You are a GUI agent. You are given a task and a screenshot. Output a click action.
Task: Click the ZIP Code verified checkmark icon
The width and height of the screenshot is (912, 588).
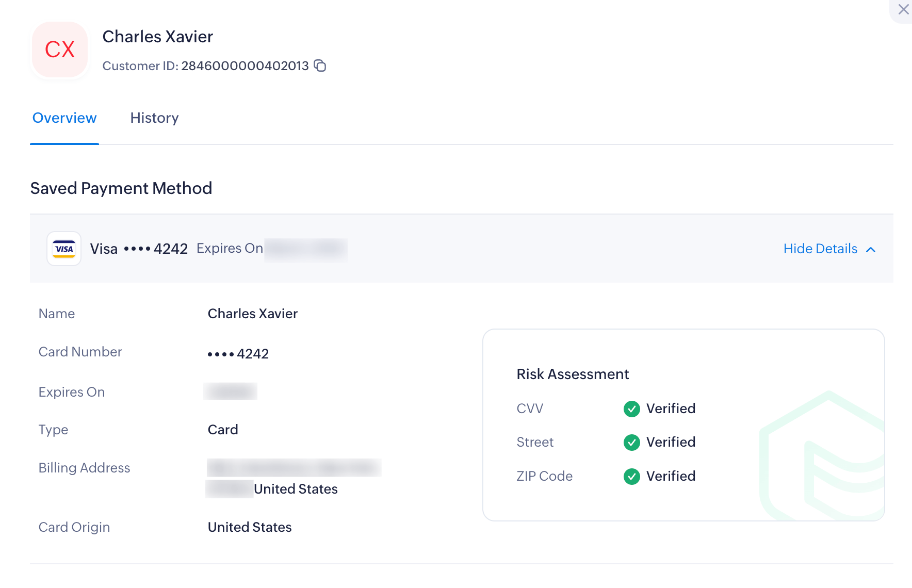(x=631, y=476)
